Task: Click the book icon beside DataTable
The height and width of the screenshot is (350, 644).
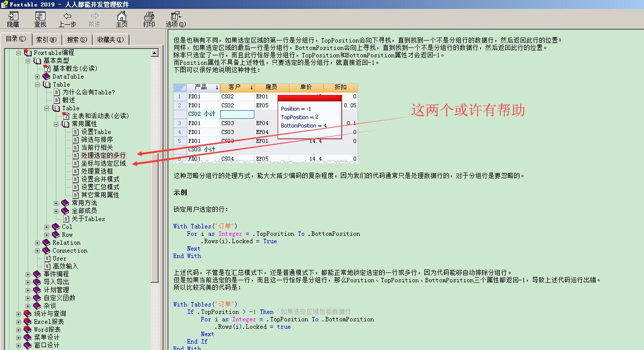Action: 46,77
